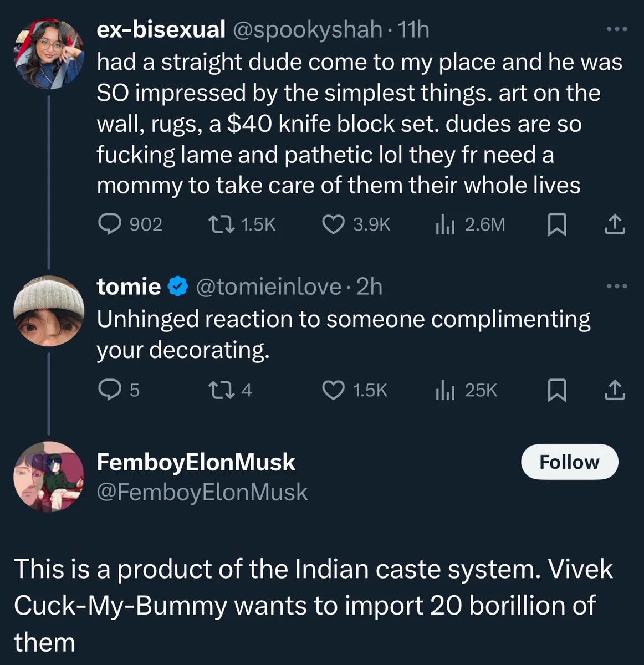Bookmark tomie's reply
Screen dimensions: 644x665
click(x=556, y=390)
